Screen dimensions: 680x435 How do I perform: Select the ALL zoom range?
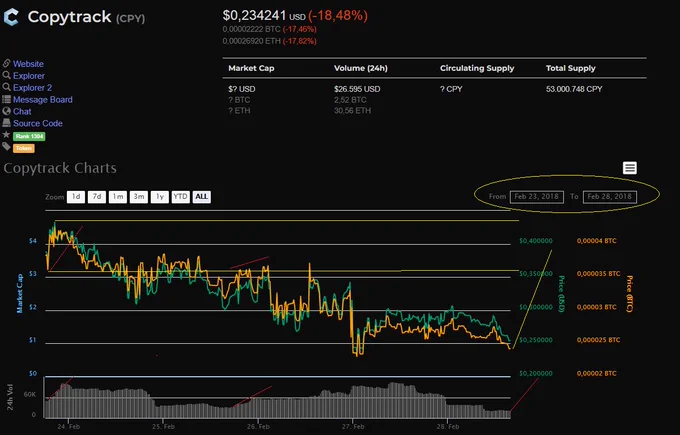202,196
